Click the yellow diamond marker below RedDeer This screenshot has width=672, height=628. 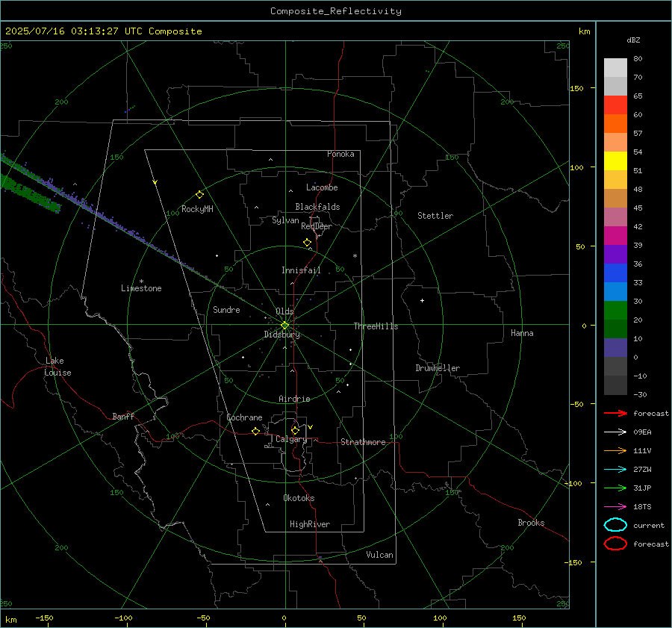(x=307, y=243)
